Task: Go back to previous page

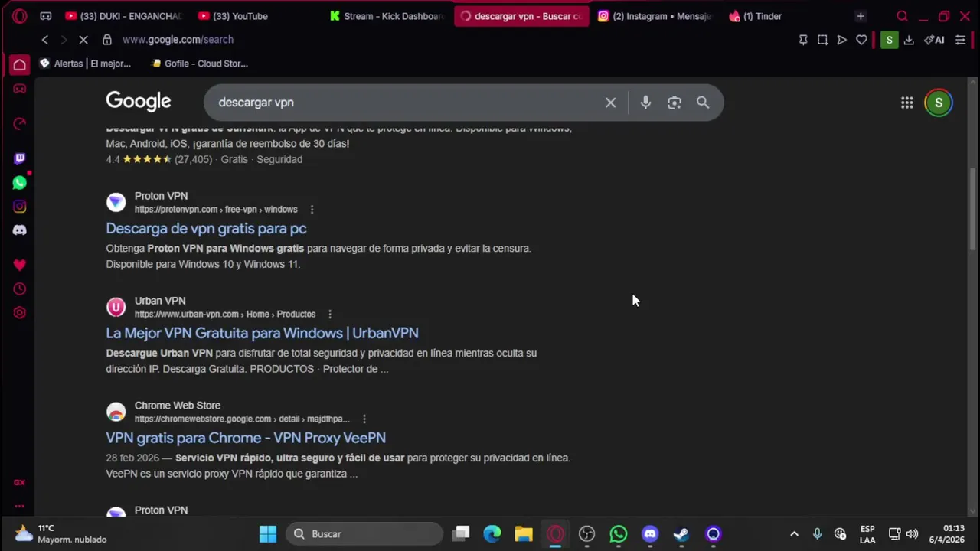Action: tap(45, 40)
